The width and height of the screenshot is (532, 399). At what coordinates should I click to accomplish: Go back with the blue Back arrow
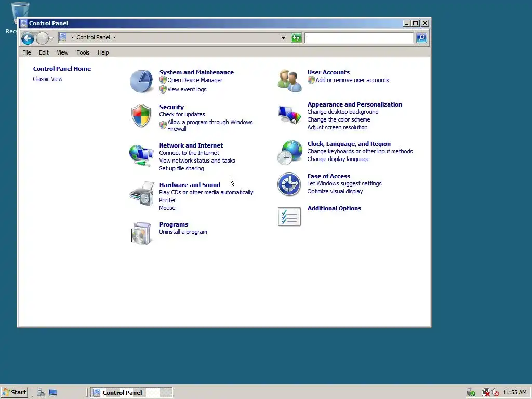click(28, 38)
